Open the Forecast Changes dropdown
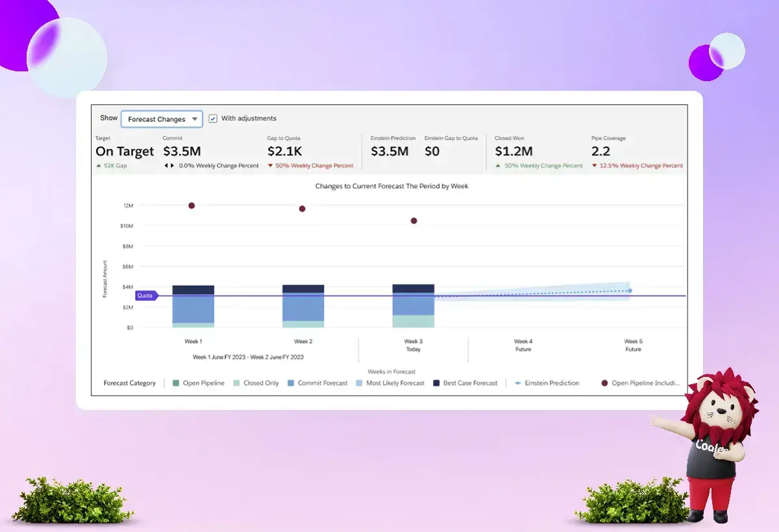The image size is (779, 532). 162,119
